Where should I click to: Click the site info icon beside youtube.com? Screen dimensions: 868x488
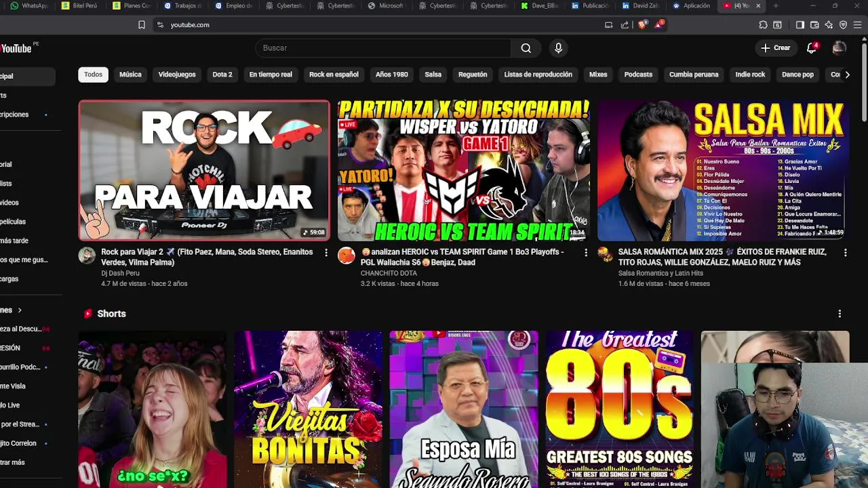pos(160,25)
